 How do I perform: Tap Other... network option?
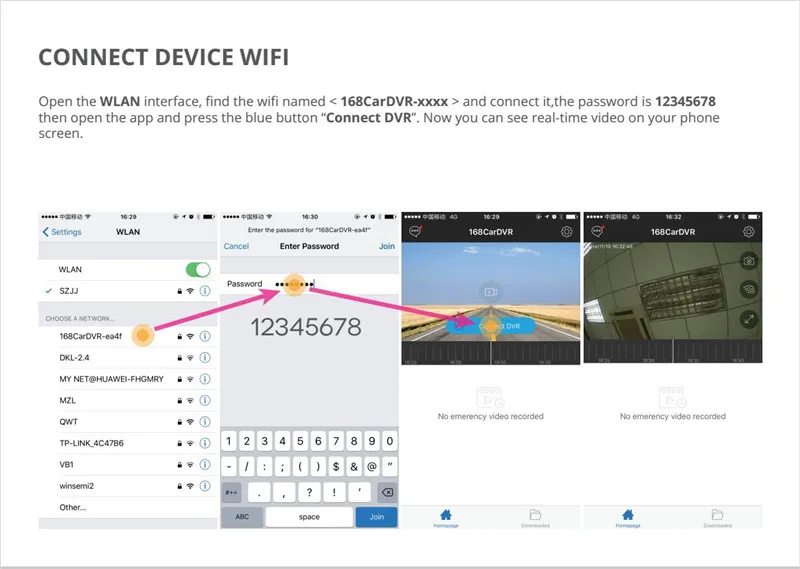[x=128, y=507]
